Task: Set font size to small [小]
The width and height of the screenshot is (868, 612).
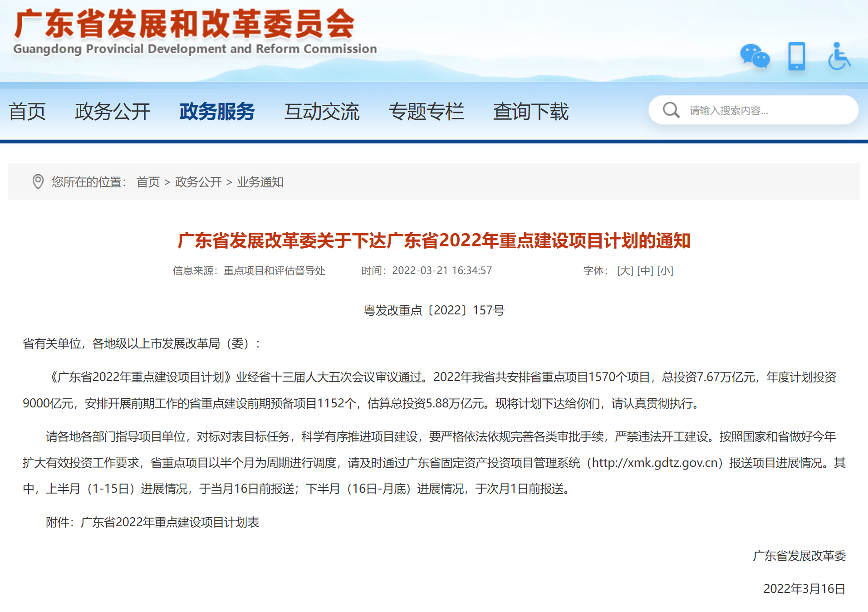Action: 665,271
